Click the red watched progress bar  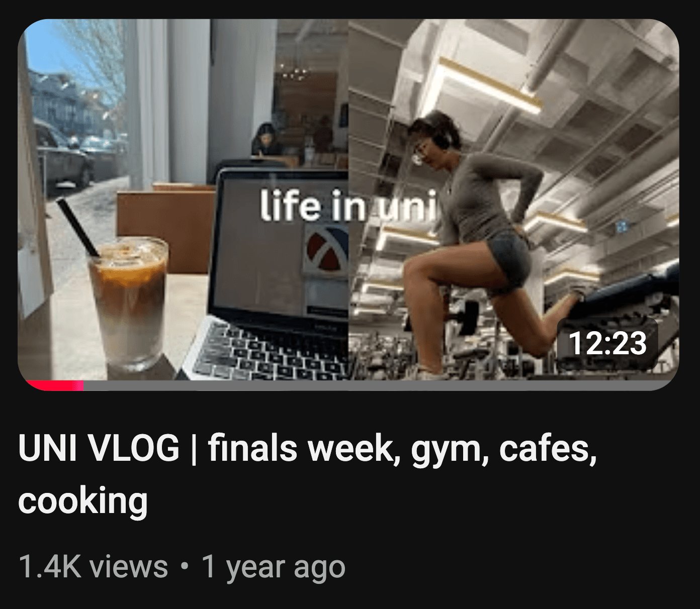54,386
